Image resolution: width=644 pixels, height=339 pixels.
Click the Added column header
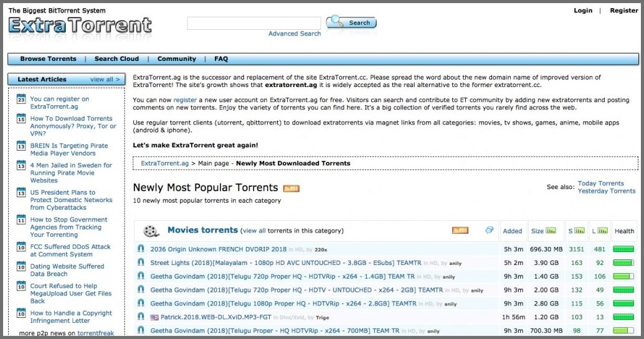(x=512, y=231)
